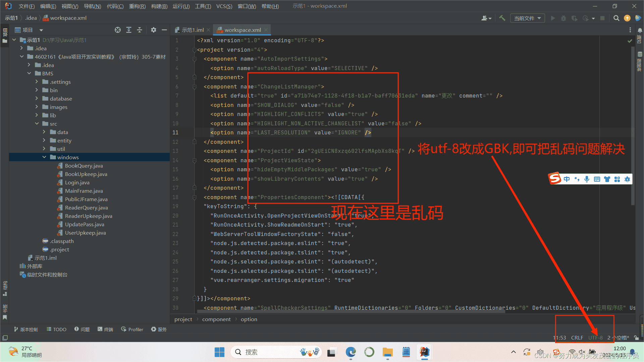This screenshot has height=362, width=644.
Task: Click the Build hammer icon
Action: [502, 18]
